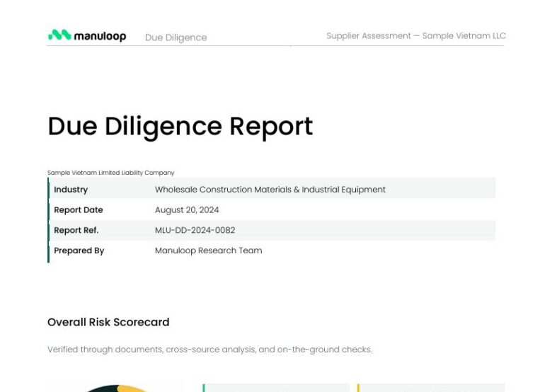Click reference number 'MLU-DD-2024-0082'

[x=195, y=230]
